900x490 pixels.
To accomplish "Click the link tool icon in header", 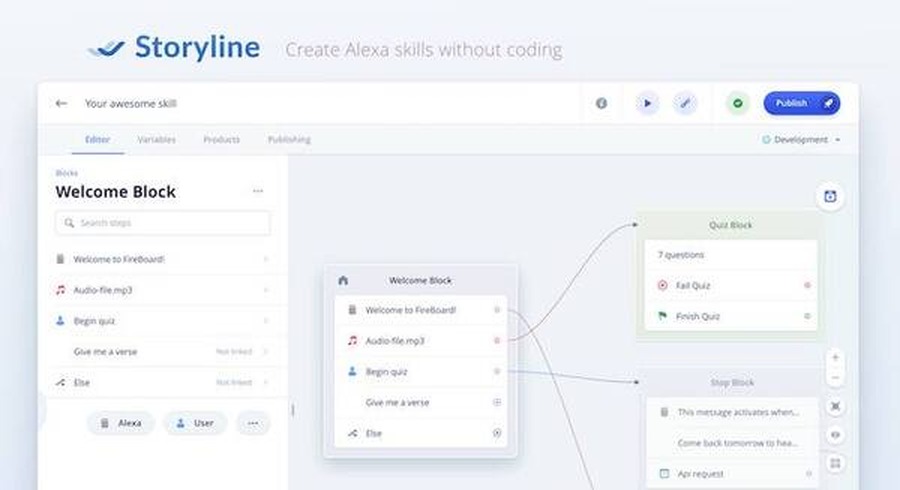I will click(x=685, y=103).
